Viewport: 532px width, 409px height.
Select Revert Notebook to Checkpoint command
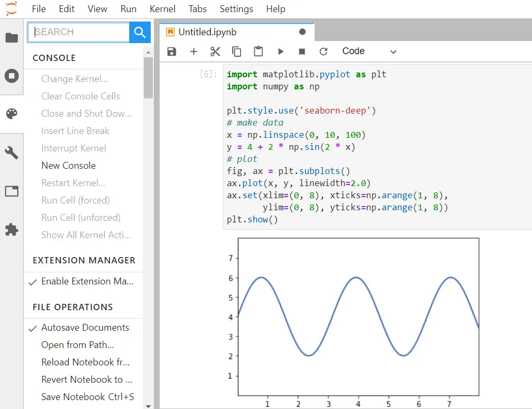[x=83, y=380]
